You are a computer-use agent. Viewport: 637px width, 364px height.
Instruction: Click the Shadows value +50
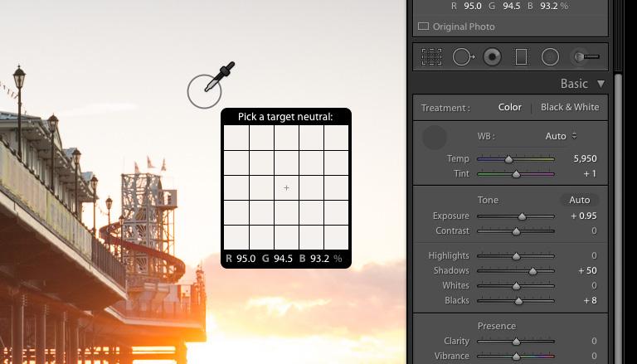587,270
